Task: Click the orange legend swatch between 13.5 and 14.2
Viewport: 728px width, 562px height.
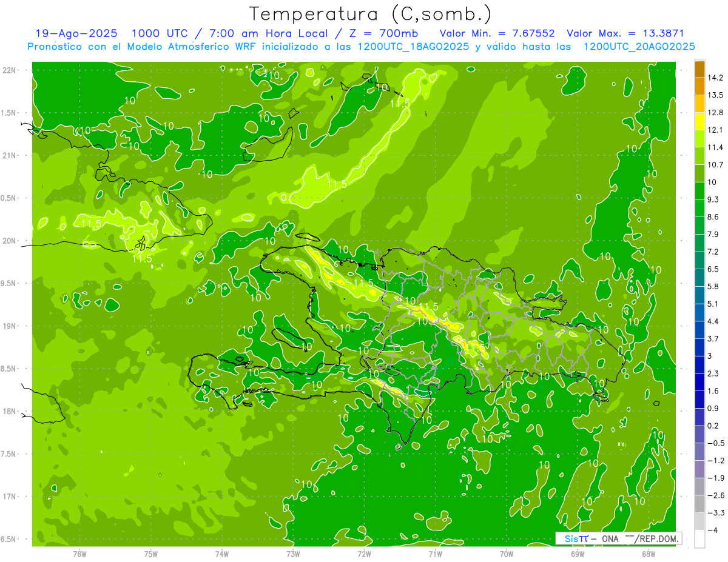Action: coord(699,87)
